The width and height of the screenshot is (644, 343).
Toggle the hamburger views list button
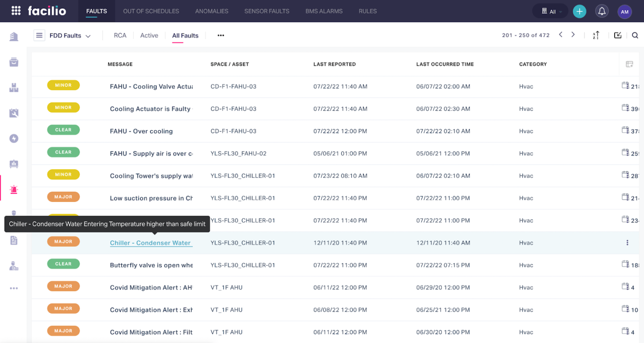[x=39, y=35]
